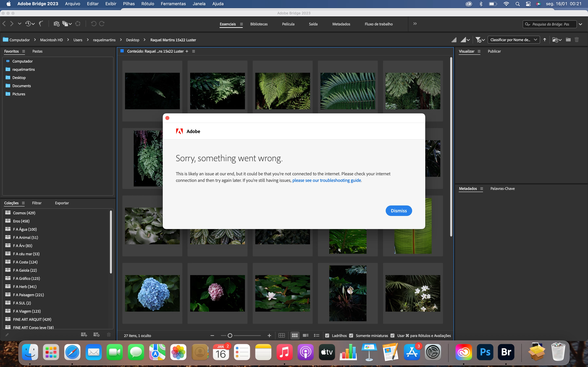This screenshot has width=588, height=367.
Task: Click the rotate clockwise icon
Action: 102,24
